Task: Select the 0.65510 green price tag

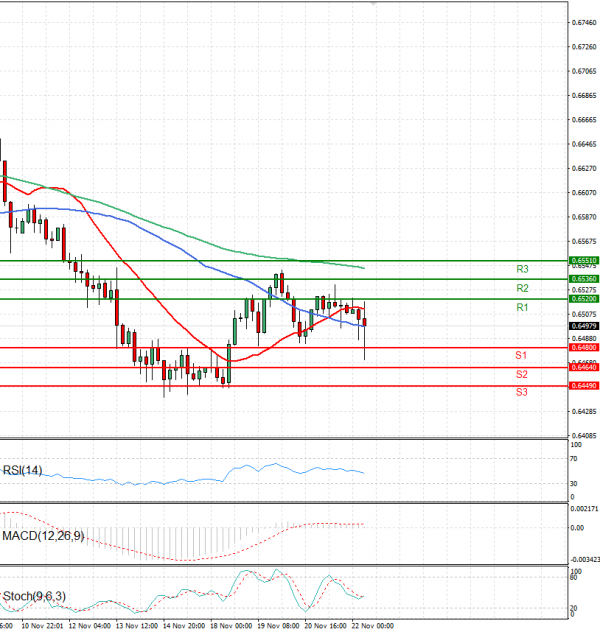Action: [x=584, y=260]
